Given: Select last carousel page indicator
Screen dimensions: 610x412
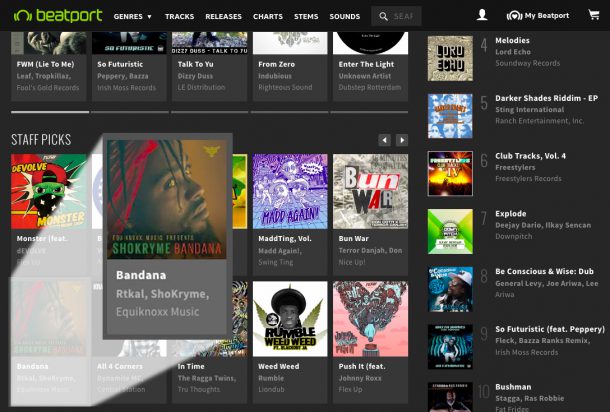Looking at the screenshot, I should pyautogui.click(x=369, y=112).
